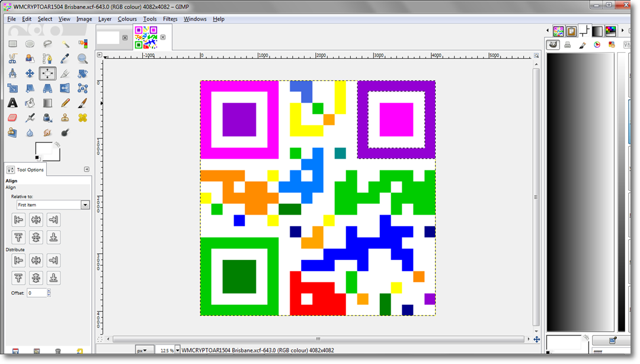640x364 pixels.
Task: Switch to the Tool Options tab
Action: pos(25,169)
